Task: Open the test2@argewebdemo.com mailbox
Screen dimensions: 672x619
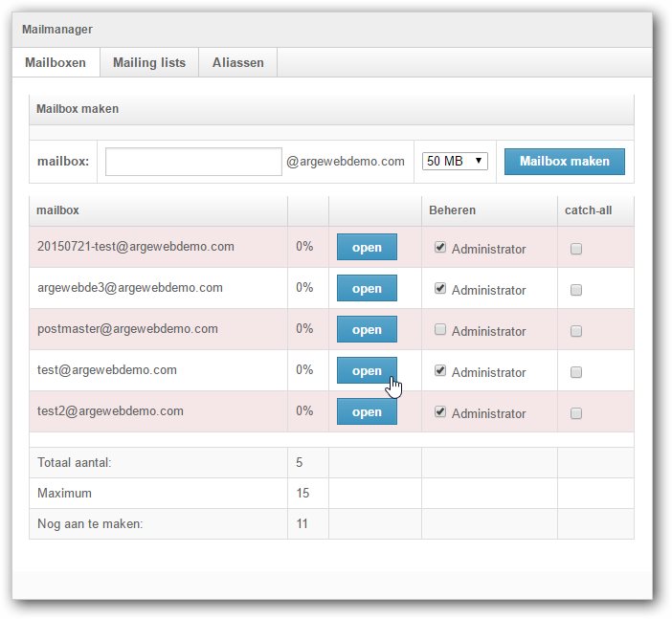Action: [x=367, y=412]
